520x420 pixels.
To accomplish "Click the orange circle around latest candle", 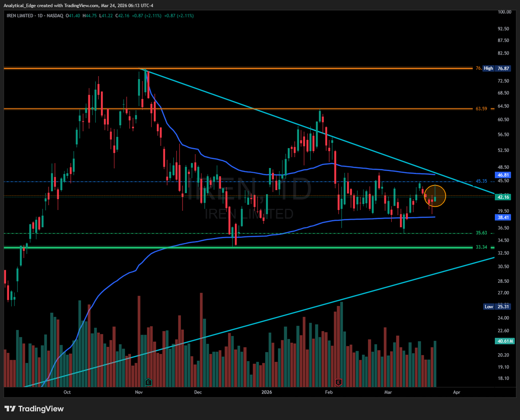I will [x=435, y=196].
